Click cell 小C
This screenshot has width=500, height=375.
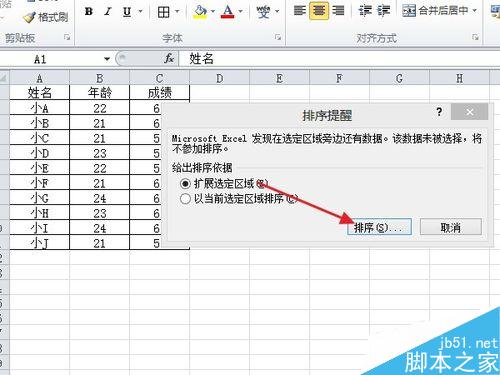40,138
